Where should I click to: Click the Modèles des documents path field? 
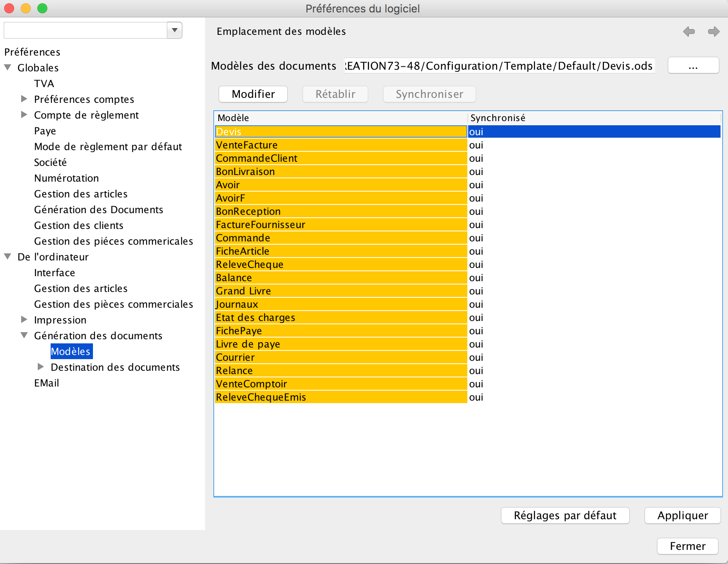pyautogui.click(x=499, y=66)
